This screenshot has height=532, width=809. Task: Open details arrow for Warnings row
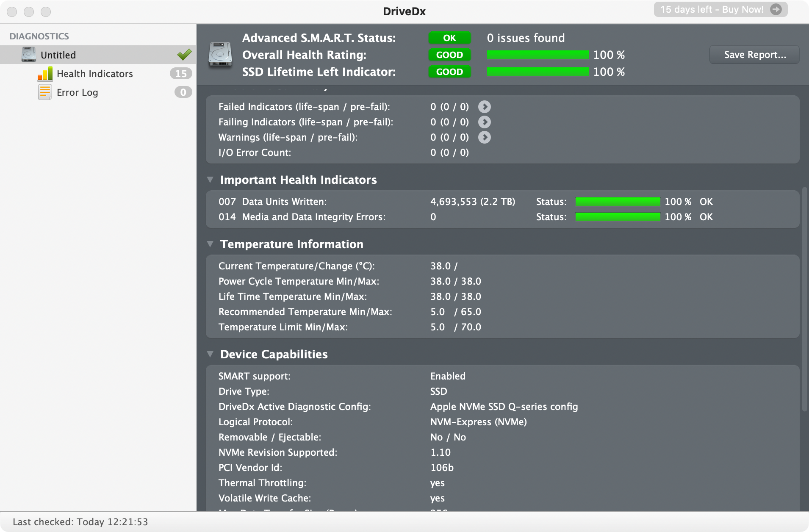pos(484,137)
